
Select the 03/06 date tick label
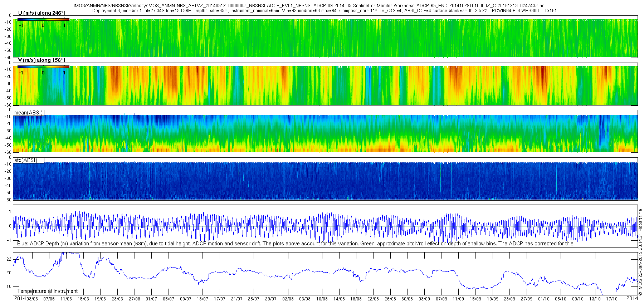[32, 299]
